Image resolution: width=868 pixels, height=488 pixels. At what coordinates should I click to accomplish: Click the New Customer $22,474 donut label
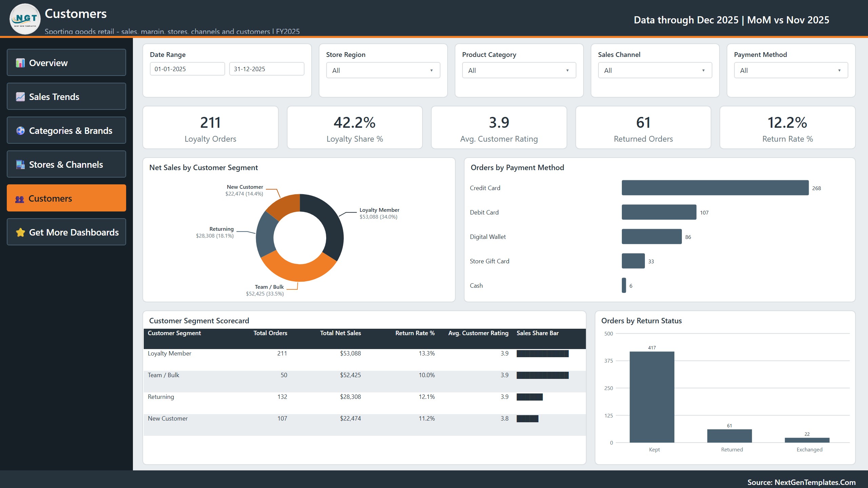pos(244,190)
